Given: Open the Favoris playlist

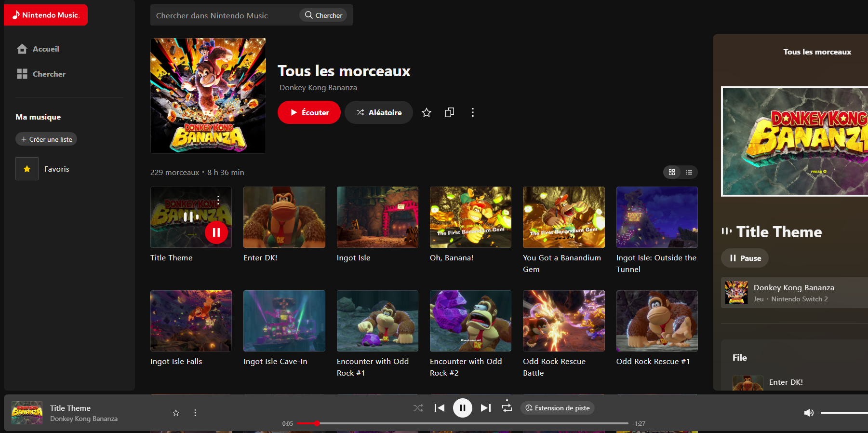Looking at the screenshot, I should (x=43, y=169).
